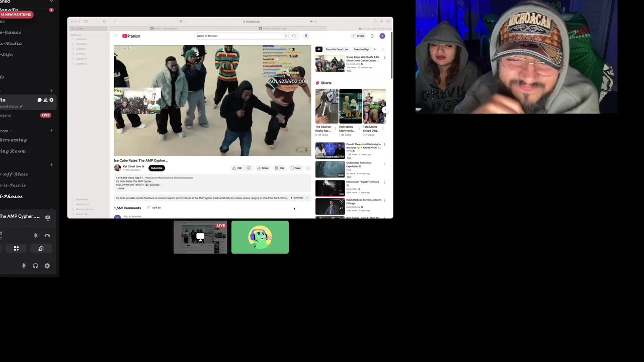
Task: Expand the AI Summary chevron
Action: pyautogui.click(x=307, y=198)
